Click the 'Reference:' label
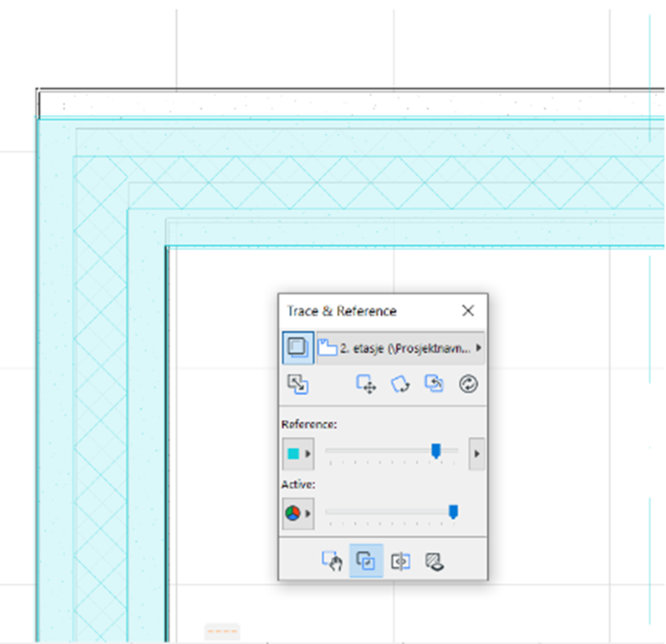Screen dimensions: 666x644 point(309,424)
